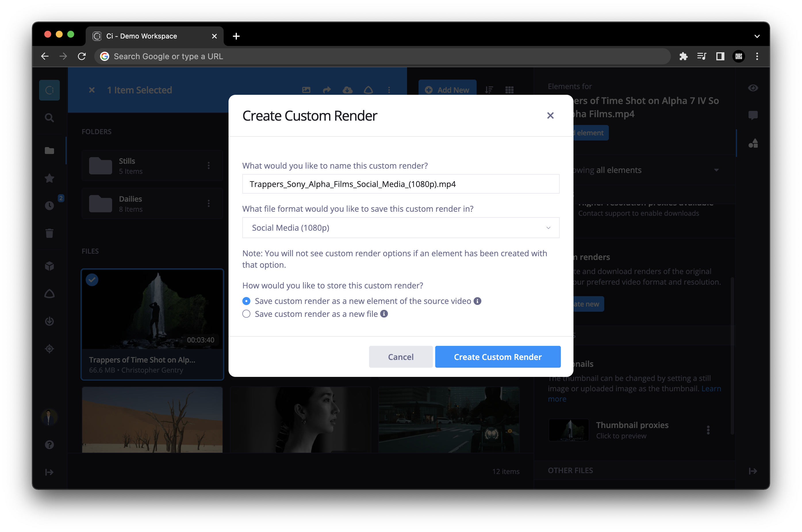The image size is (802, 532).
Task: Open a new browser tab
Action: point(236,36)
